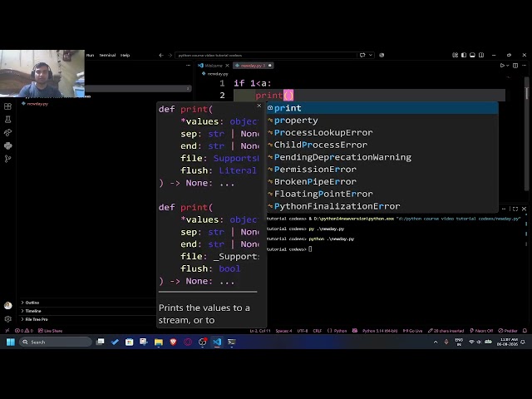Maximize the terminal panel
This screenshot has height=399, width=532.
pyautogui.click(x=515, y=209)
